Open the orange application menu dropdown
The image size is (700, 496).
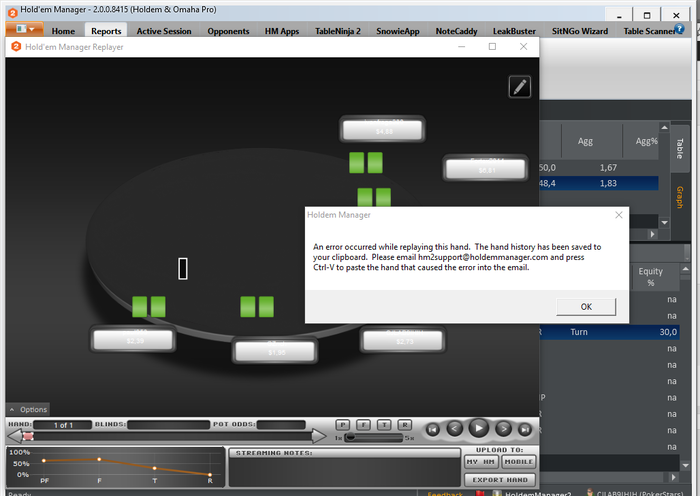(25, 29)
